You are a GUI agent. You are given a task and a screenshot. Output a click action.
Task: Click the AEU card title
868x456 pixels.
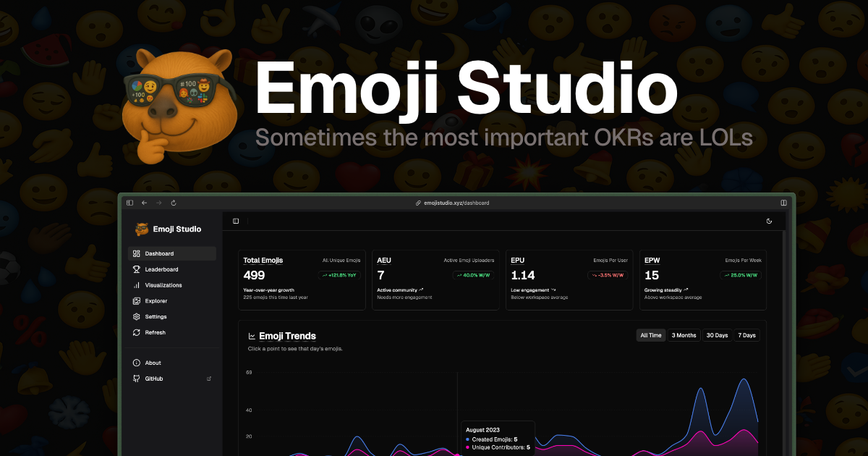384,260
